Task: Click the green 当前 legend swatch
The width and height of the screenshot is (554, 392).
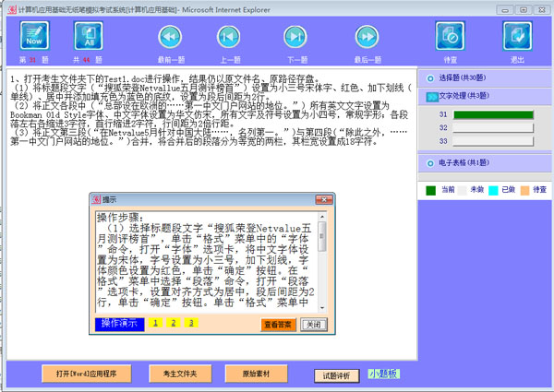Action: pos(430,191)
